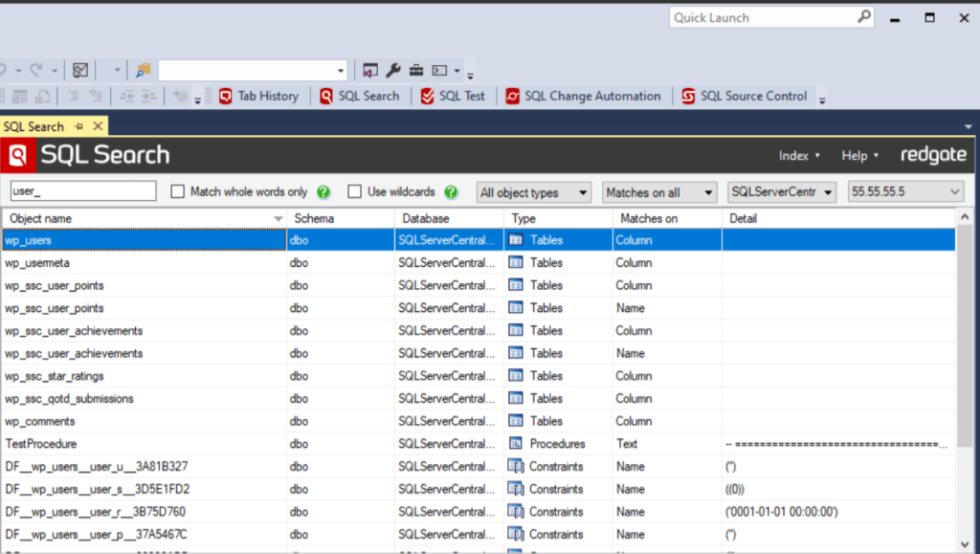980x554 pixels.
Task: Enable Use wildcards
Action: click(x=354, y=191)
